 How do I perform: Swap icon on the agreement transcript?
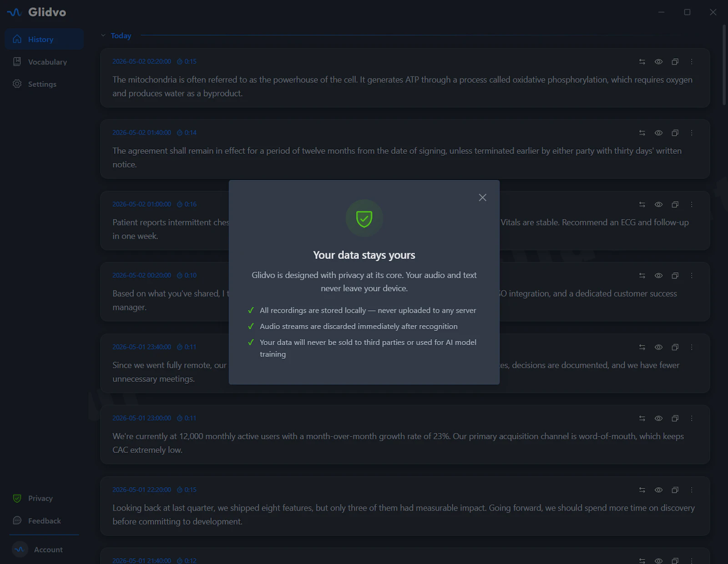[x=642, y=133]
